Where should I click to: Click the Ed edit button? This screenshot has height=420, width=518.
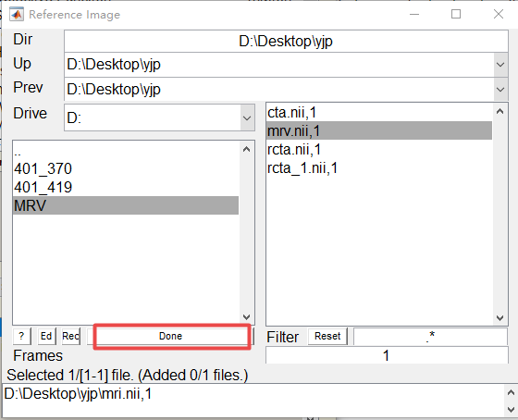(x=46, y=337)
